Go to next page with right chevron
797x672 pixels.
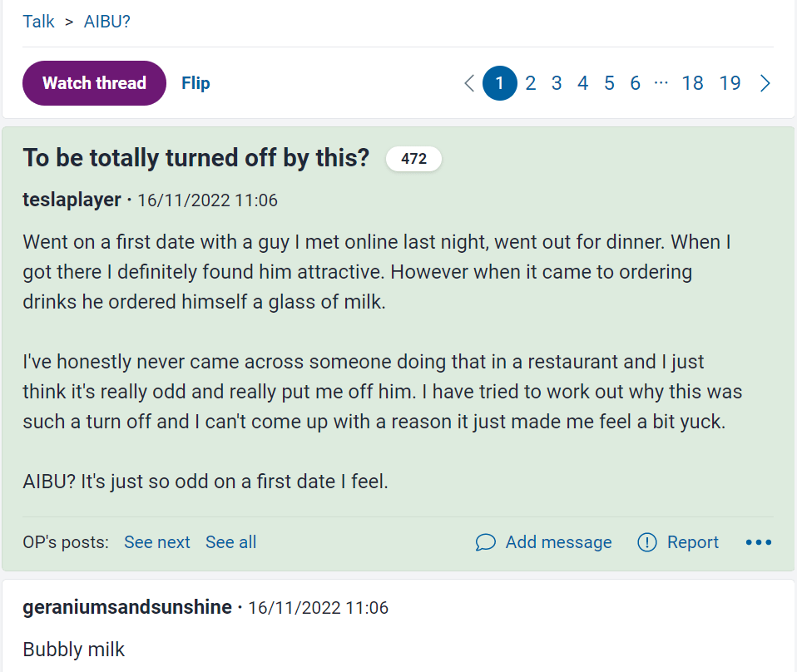765,83
